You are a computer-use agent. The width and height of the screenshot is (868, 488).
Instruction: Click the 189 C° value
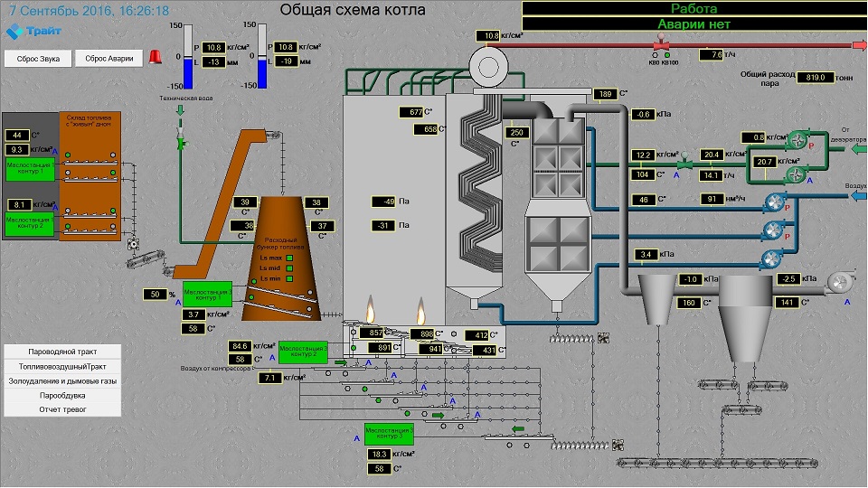tap(606, 94)
